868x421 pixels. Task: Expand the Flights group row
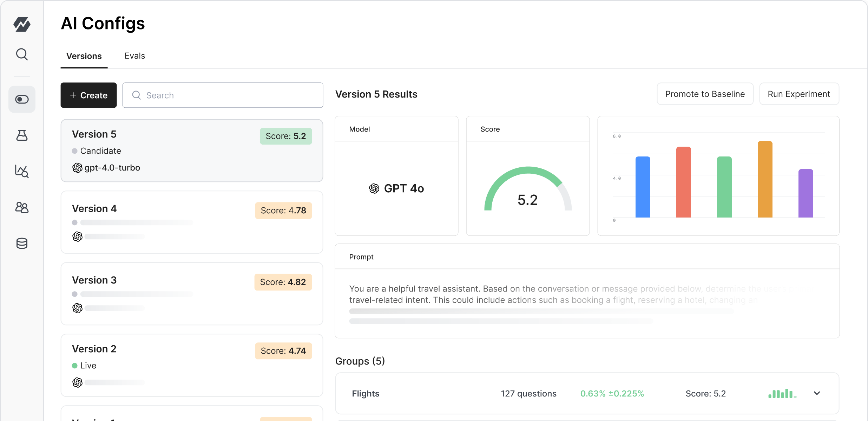click(817, 393)
